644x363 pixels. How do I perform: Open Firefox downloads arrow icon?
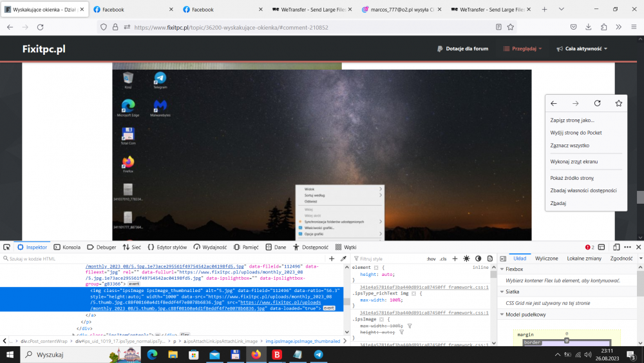pyautogui.click(x=589, y=27)
